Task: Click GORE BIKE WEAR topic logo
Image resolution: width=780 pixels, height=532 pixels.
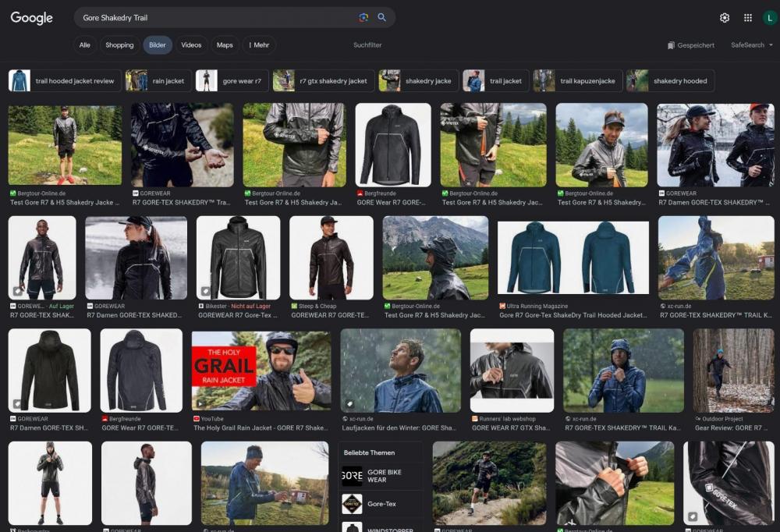Action: click(x=352, y=476)
